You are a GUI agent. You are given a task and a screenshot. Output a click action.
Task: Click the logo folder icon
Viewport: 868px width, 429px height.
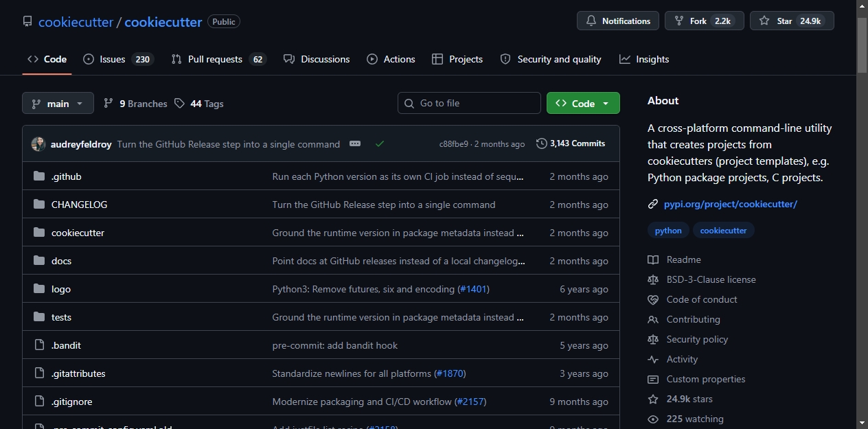39,289
